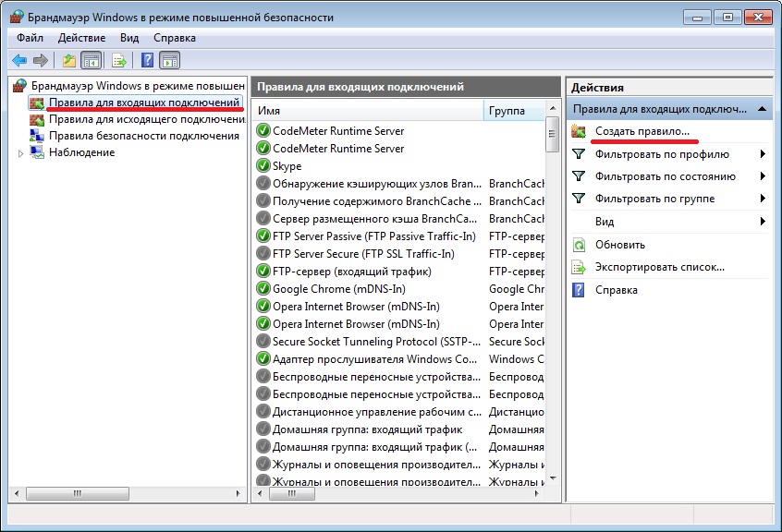Click the Создать правило icon in Actions
Viewport: 782px width, 532px height.
pyautogui.click(x=579, y=131)
